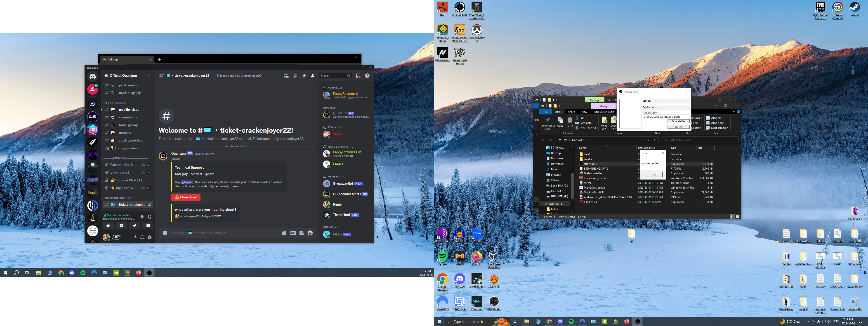Click the message attachment plus button

click(x=165, y=233)
